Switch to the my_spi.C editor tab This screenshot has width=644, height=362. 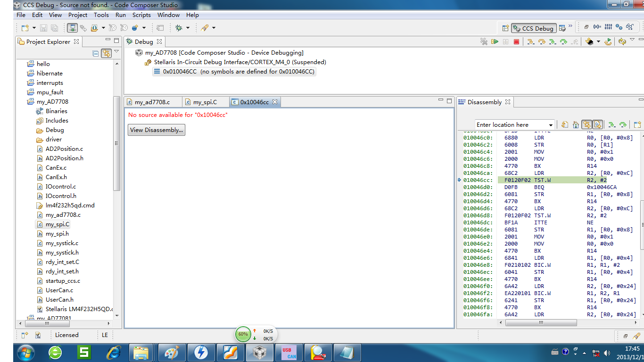pos(205,102)
